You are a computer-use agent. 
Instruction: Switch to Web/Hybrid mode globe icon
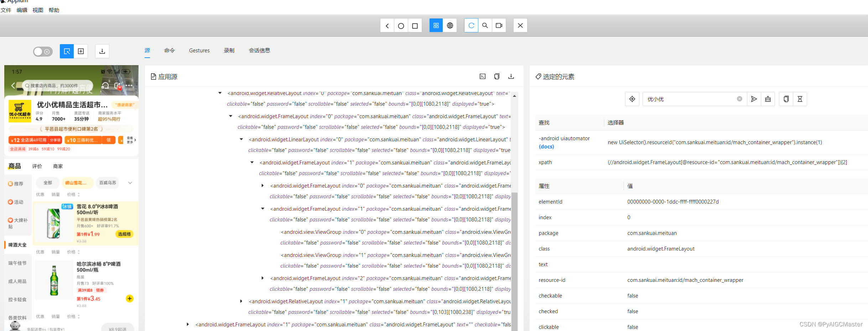(x=450, y=26)
